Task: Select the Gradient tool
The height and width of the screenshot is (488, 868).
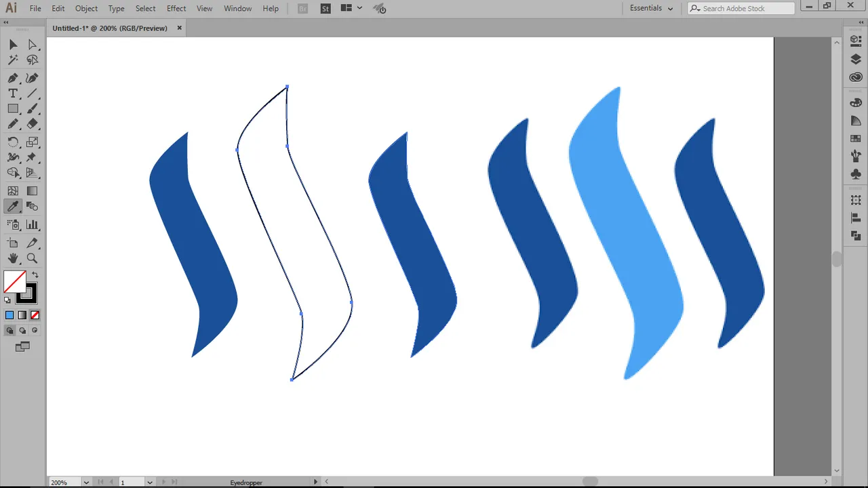Action: (x=32, y=191)
